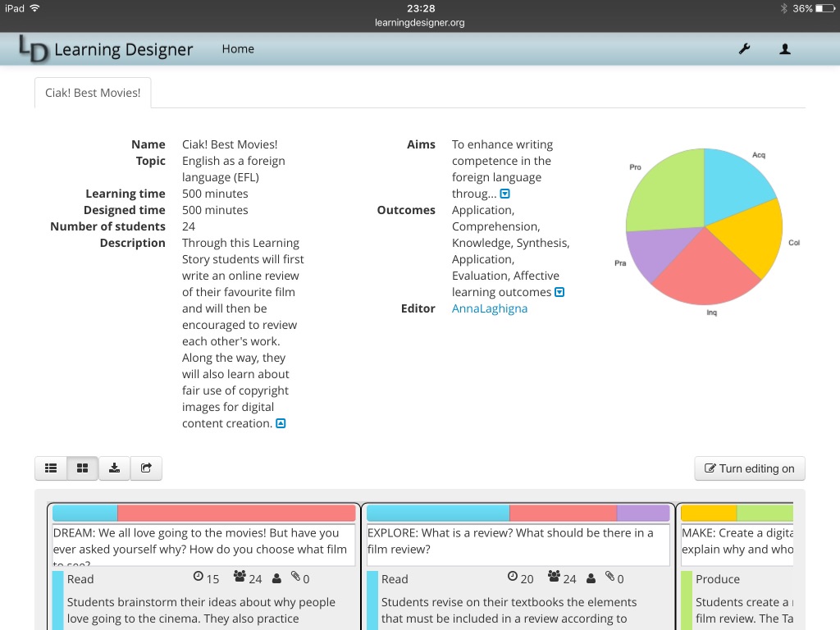Click the group size icon in the DREAM card

point(240,577)
